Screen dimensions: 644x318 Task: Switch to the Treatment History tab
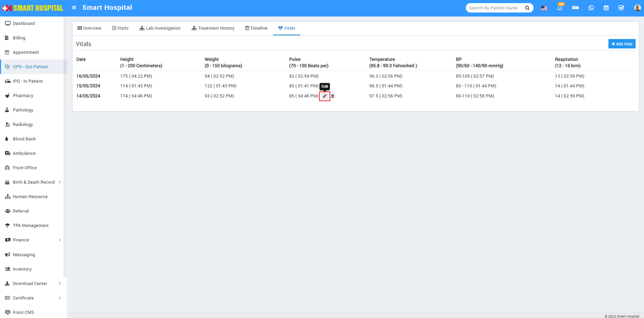click(x=213, y=28)
